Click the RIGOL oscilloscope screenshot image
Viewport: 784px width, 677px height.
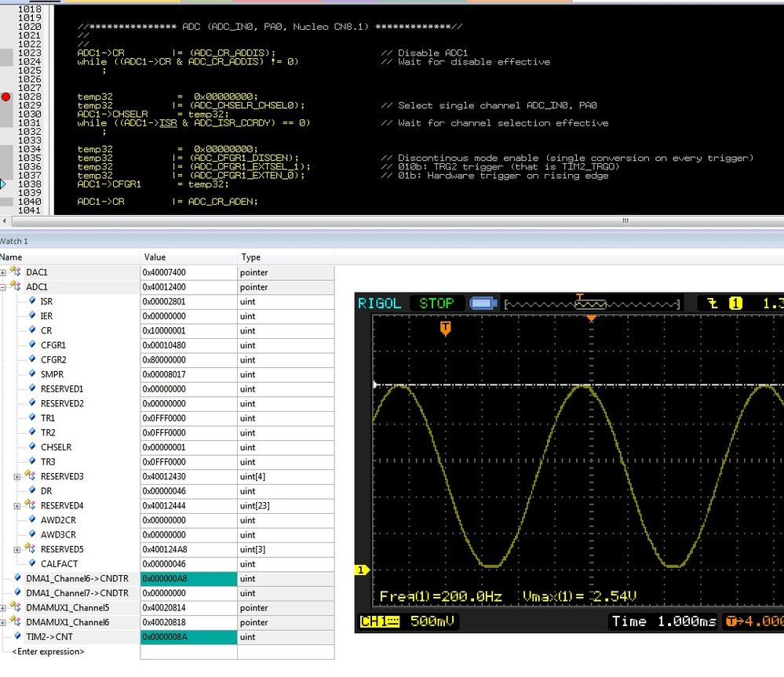pos(569,463)
